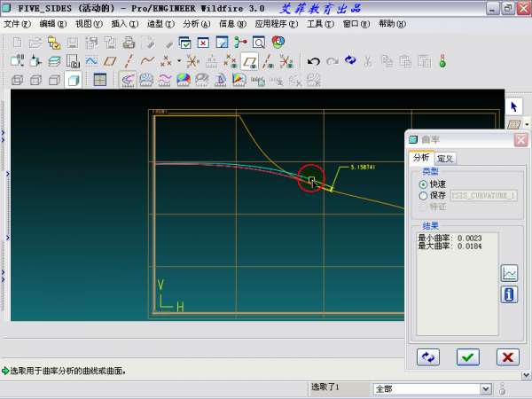Toggle datum point display icon
This screenshot has width=532, height=399.
tap(231, 62)
